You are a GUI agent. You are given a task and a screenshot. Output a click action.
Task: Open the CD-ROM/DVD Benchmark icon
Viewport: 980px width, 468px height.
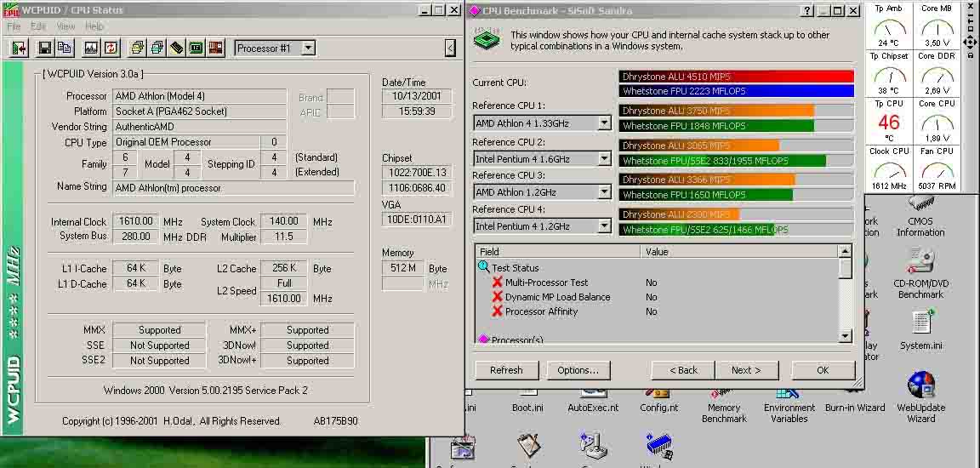pyautogui.click(x=920, y=272)
